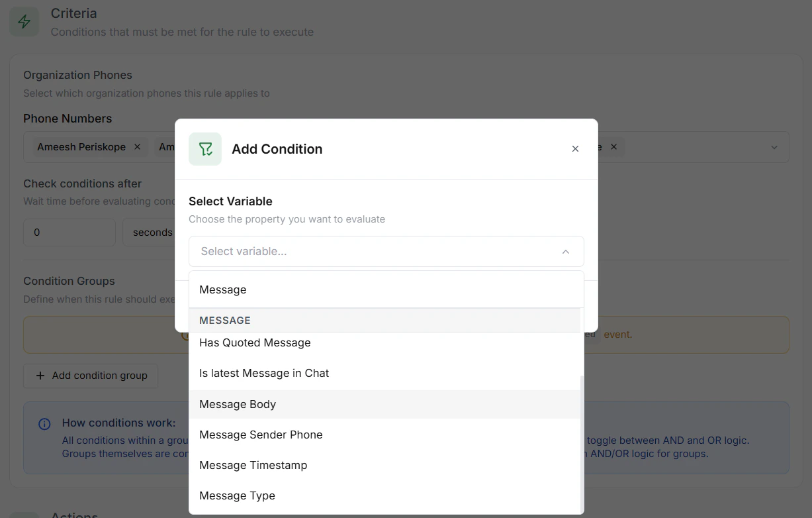Close the Add Condition dialog

tap(575, 149)
